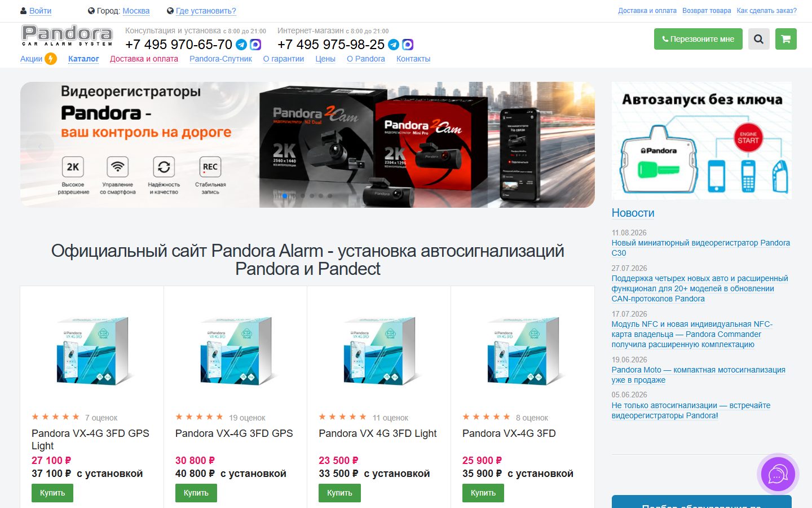Screen dimensions: 812x508
Task: Open the Как сделать заказ? link
Action: coord(767,11)
